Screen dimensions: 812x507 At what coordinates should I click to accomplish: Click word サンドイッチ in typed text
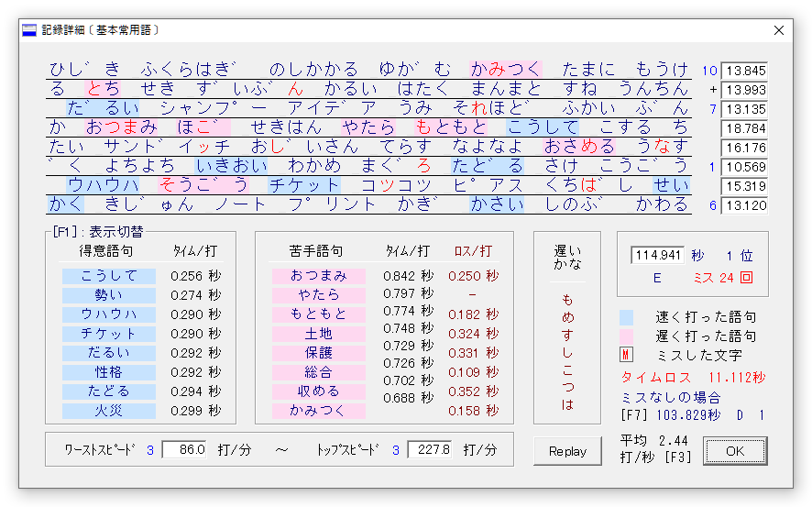(167, 146)
